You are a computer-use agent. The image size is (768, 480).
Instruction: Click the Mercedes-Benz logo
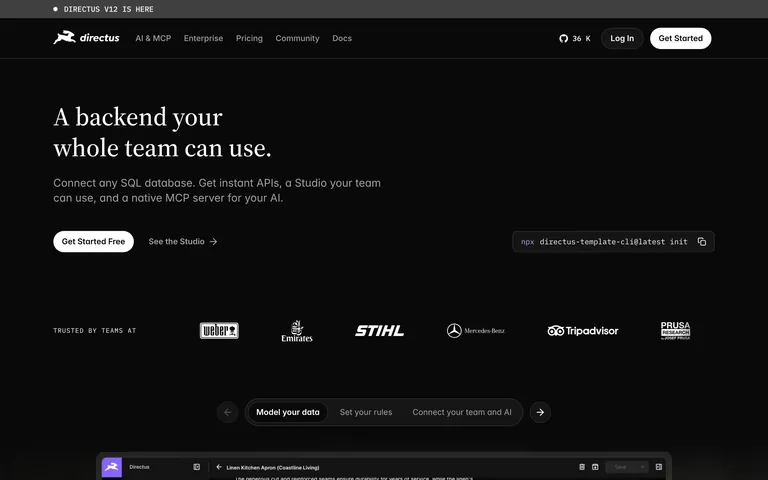476,331
